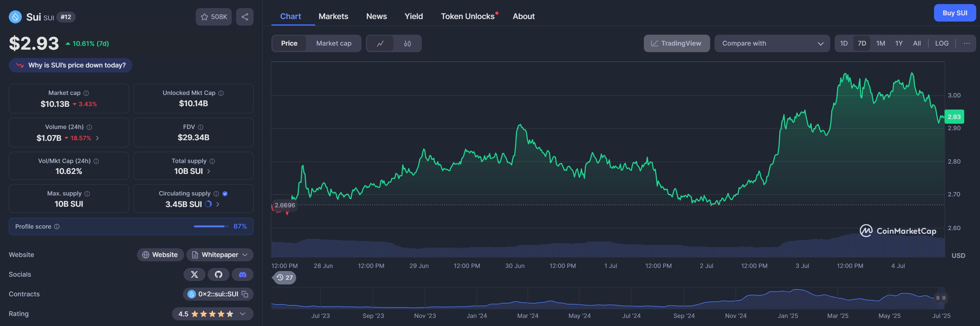Open the News tab
The height and width of the screenshot is (326, 980).
(x=376, y=16)
